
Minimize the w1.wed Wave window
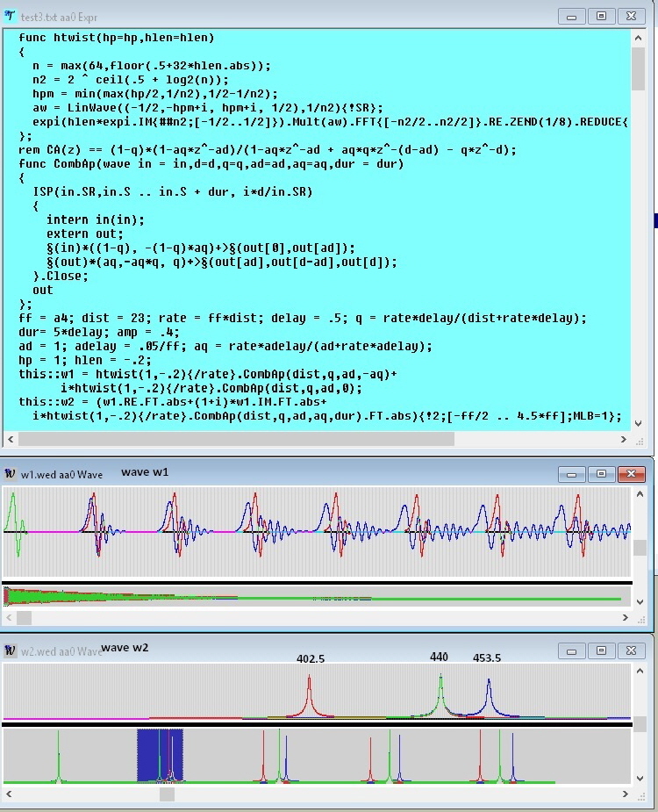pos(573,474)
